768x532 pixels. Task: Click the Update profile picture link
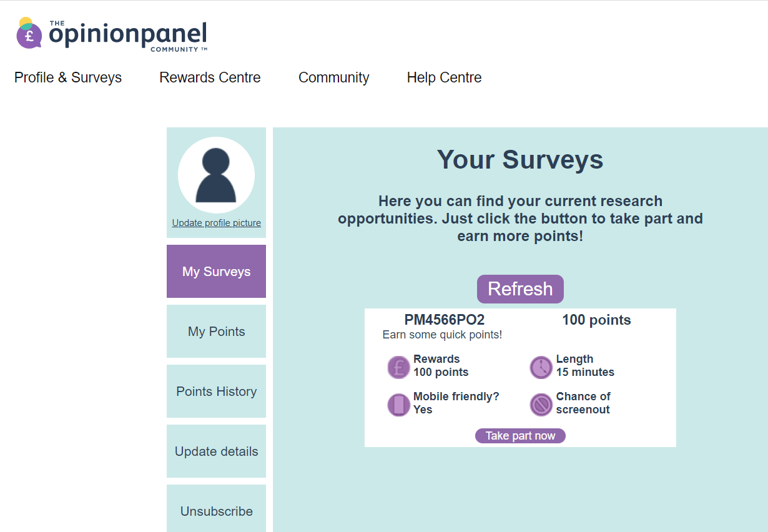[x=216, y=223]
